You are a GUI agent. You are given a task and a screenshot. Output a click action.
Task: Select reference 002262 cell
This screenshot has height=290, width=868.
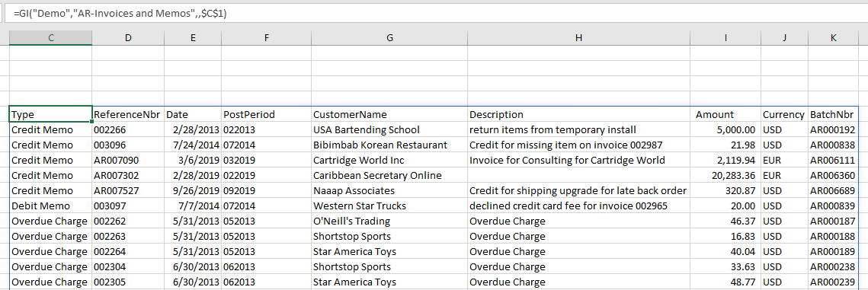tap(129, 221)
